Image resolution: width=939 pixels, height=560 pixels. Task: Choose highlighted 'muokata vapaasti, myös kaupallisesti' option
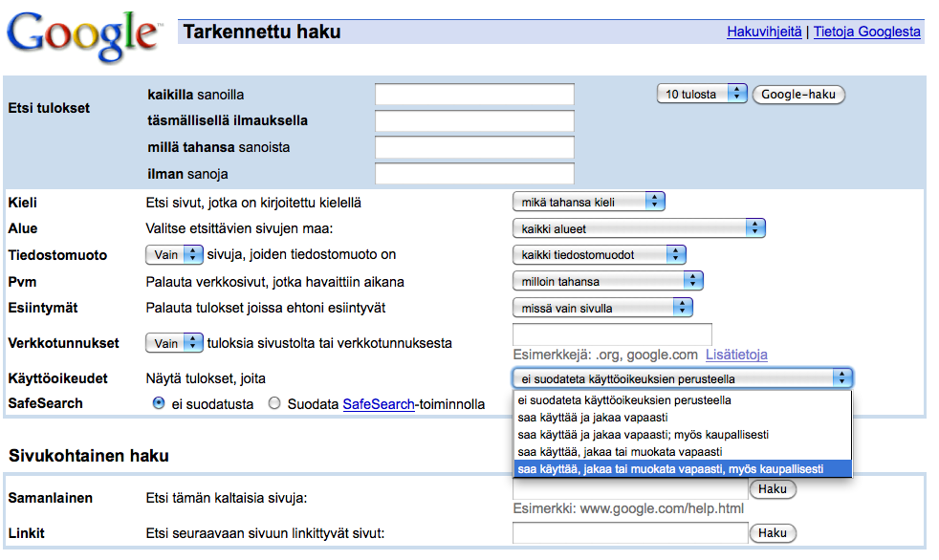[x=682, y=469]
